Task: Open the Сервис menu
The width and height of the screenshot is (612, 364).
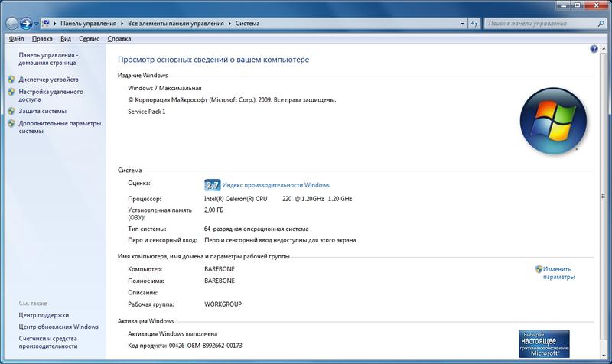Action: [89, 39]
